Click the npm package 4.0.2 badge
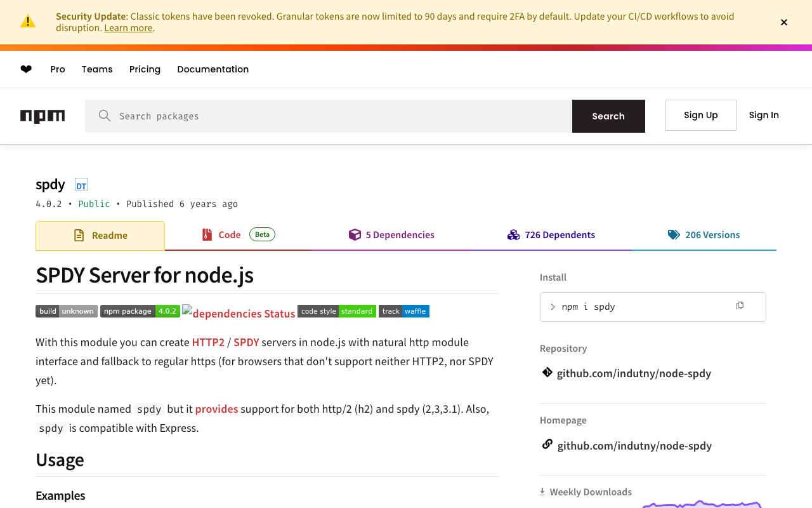The height and width of the screenshot is (508, 812). click(x=140, y=311)
